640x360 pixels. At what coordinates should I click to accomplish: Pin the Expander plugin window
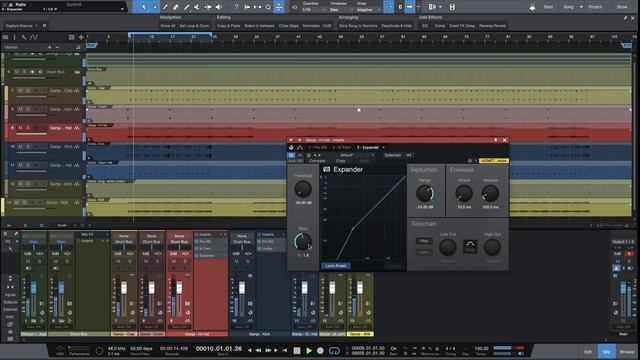click(496, 140)
